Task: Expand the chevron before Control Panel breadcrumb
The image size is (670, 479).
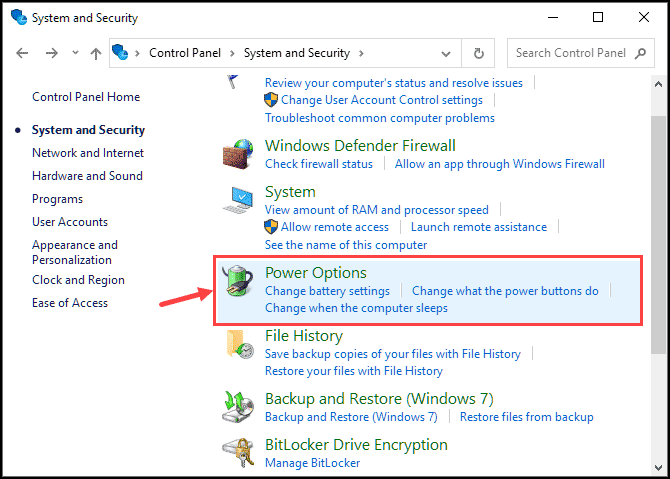Action: 138,53
